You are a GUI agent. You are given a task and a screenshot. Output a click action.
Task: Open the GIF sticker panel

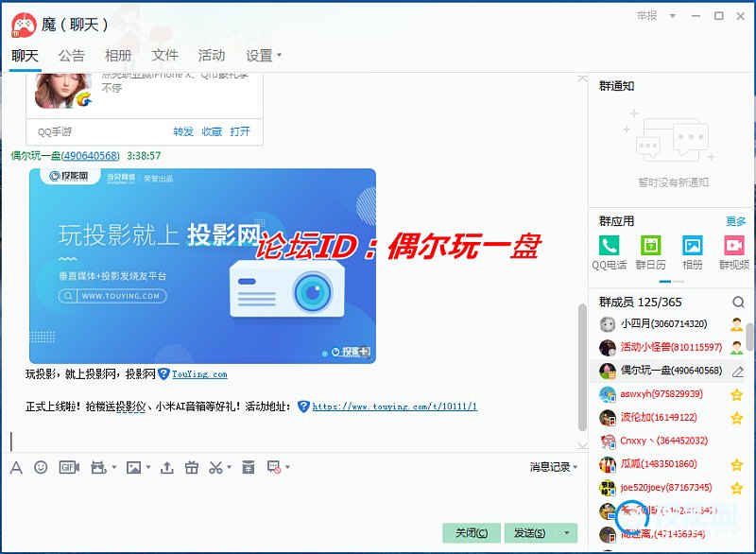pos(68,467)
